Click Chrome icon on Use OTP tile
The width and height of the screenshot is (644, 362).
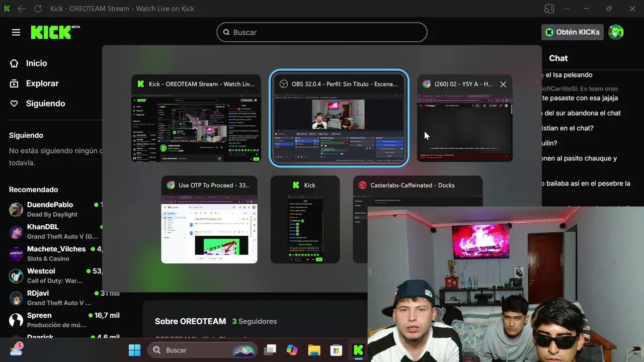click(x=171, y=185)
